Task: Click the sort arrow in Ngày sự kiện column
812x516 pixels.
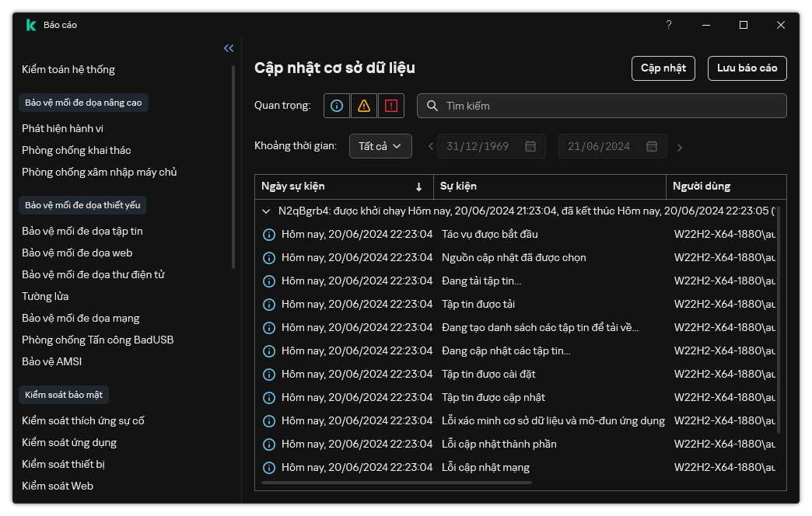Action: click(418, 187)
